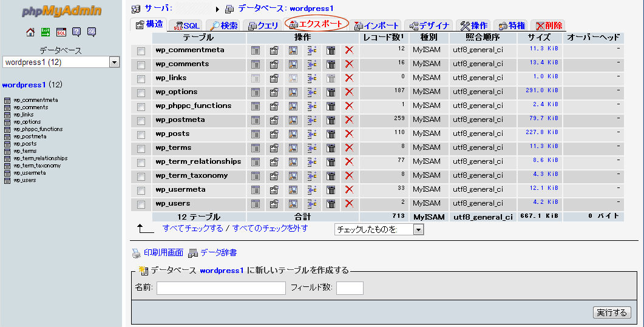
Task: Open SQL query window icon in sidebar
Action: point(61,32)
